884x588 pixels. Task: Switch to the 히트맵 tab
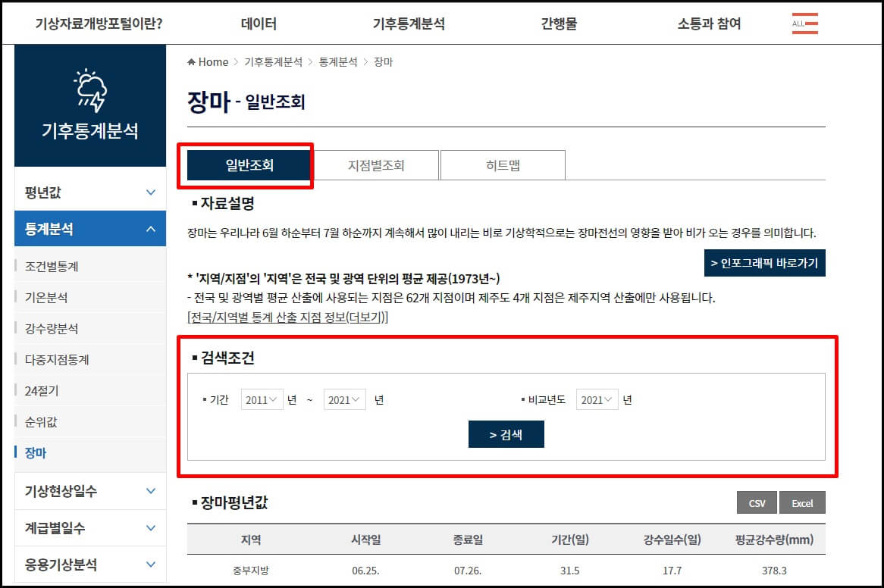pyautogui.click(x=502, y=164)
